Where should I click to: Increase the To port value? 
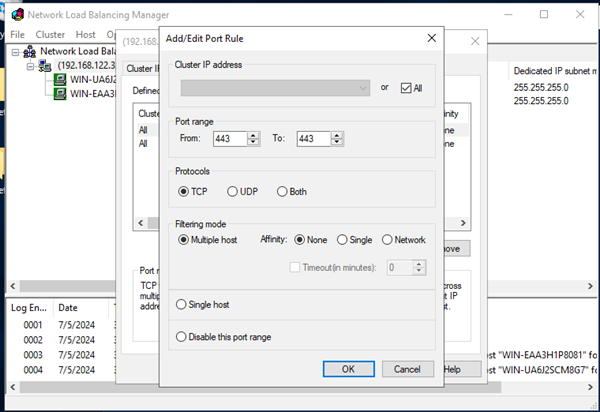337,135
